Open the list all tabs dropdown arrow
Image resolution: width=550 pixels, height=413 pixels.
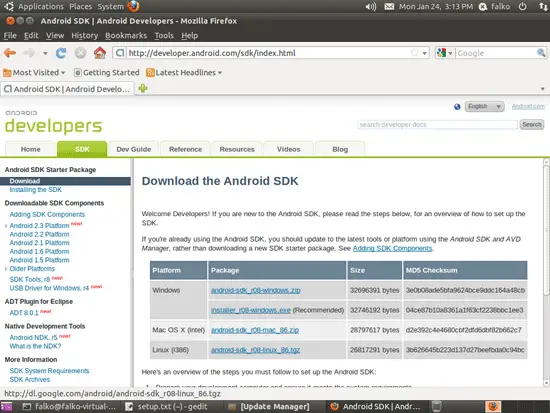543,89
